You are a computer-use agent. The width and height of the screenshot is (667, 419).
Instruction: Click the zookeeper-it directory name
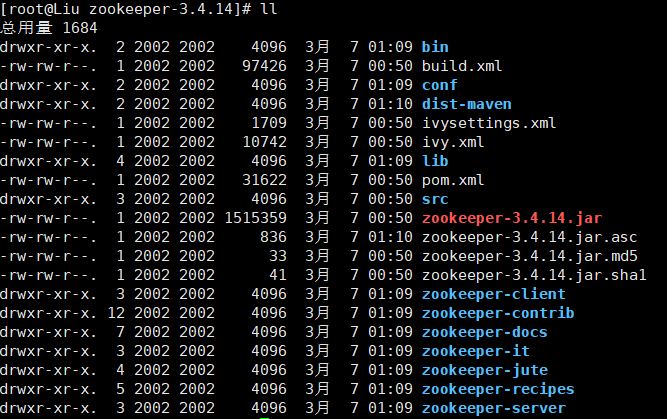(476, 351)
